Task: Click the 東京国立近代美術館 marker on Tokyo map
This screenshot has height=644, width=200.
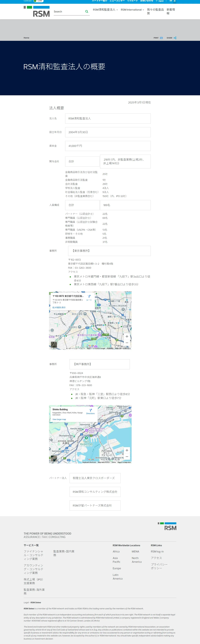Action: pos(99,335)
